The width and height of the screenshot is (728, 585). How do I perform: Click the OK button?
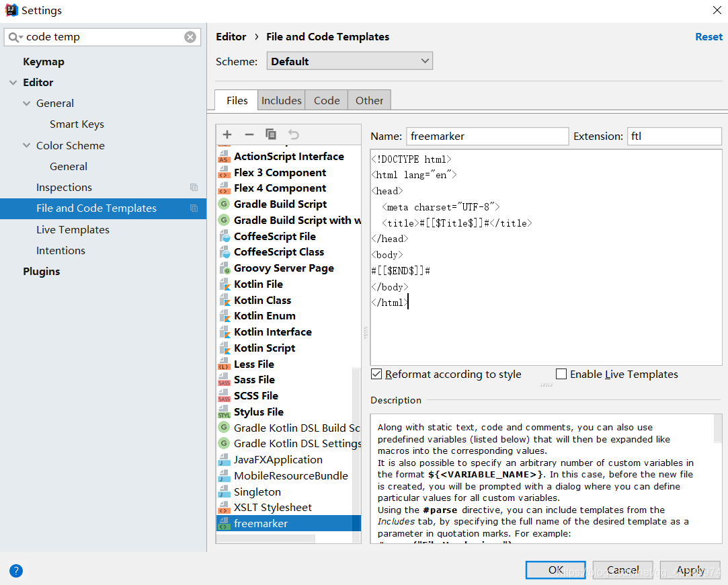(x=556, y=570)
